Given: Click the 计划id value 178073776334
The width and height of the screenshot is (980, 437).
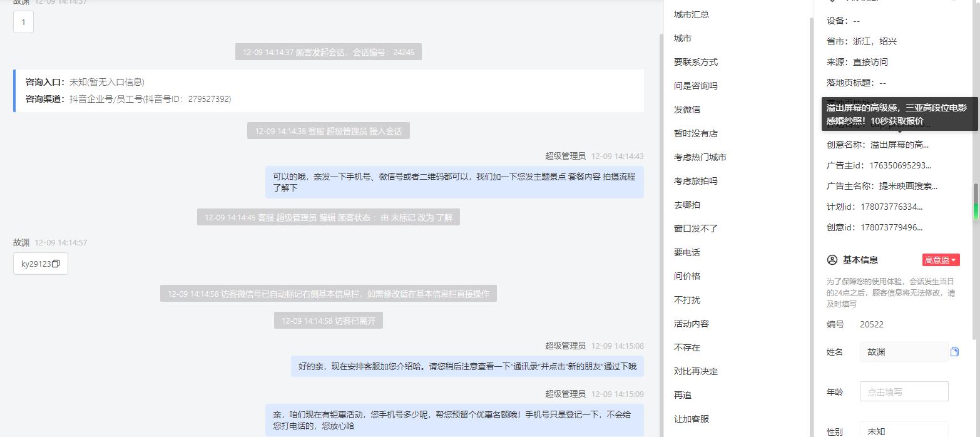Looking at the screenshot, I should (x=892, y=207).
